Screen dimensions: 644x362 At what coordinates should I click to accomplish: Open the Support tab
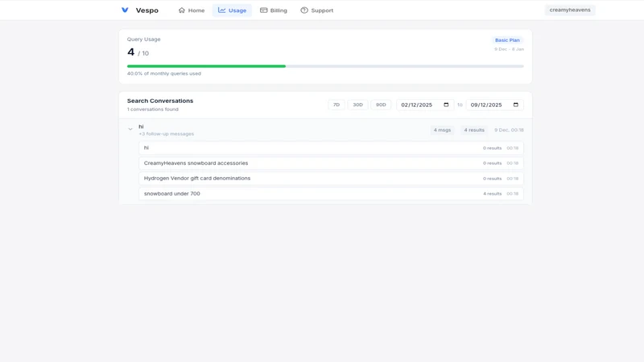[x=316, y=10]
